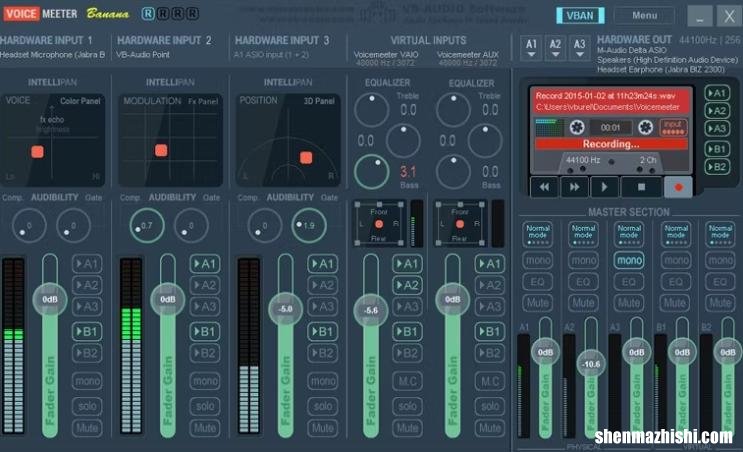
Task: Click EQ button on master bus A1
Action: coord(537,282)
